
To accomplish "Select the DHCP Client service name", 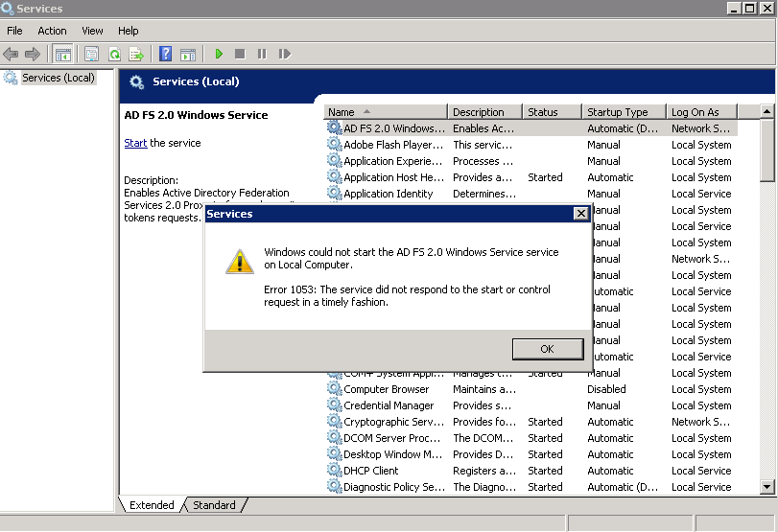I will (x=370, y=471).
